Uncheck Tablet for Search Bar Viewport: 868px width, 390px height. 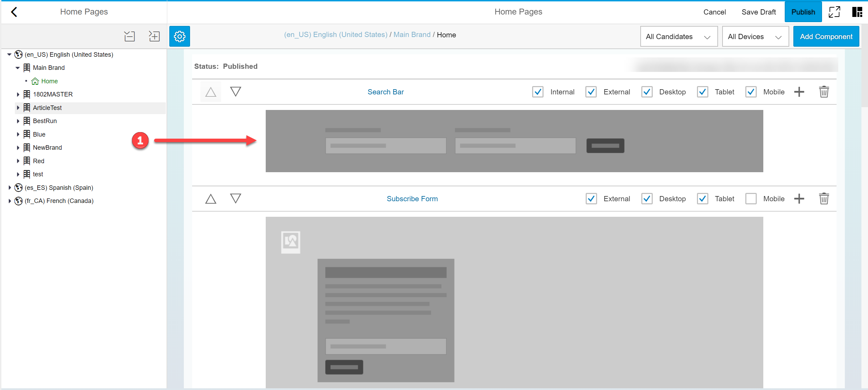click(x=702, y=92)
